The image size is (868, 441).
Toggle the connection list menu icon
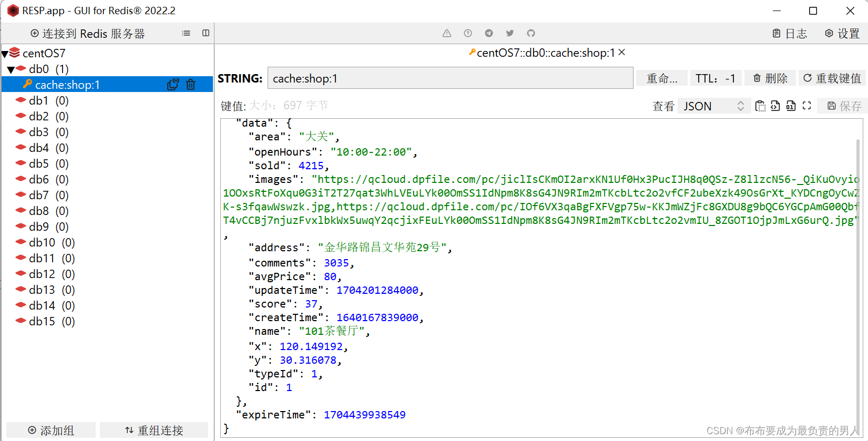[x=186, y=33]
